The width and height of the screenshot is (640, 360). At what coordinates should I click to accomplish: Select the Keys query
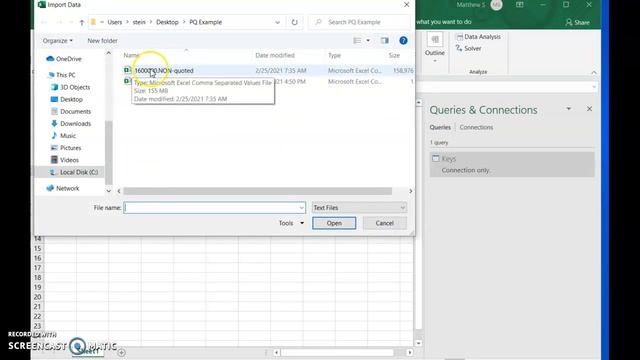tap(512, 164)
